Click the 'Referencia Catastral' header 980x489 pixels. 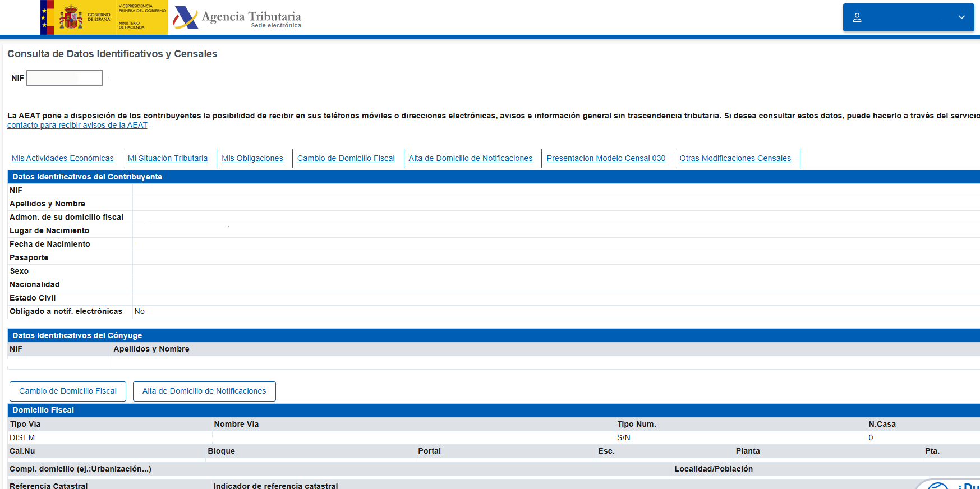pos(49,486)
